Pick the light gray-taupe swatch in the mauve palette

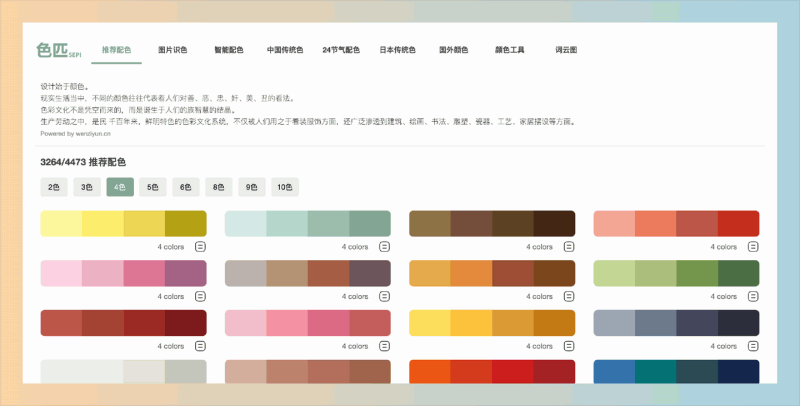[245, 273]
